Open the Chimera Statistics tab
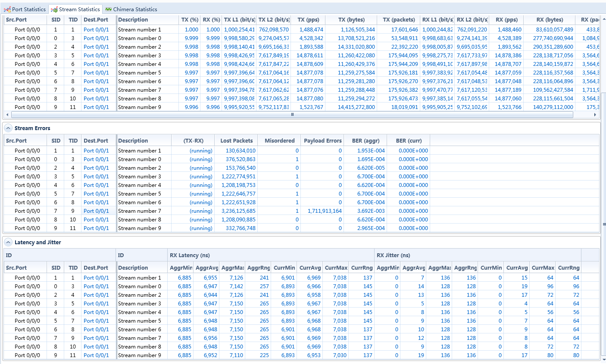The image size is (606, 364). 131,9
